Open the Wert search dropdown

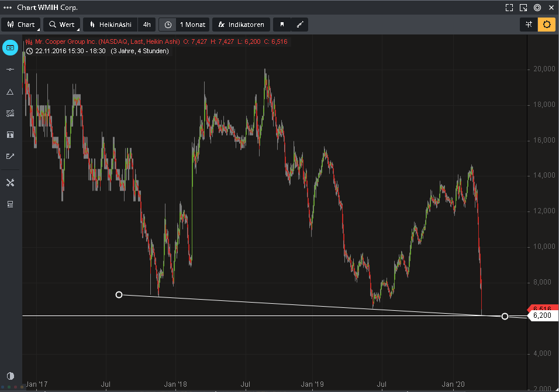[x=61, y=25]
